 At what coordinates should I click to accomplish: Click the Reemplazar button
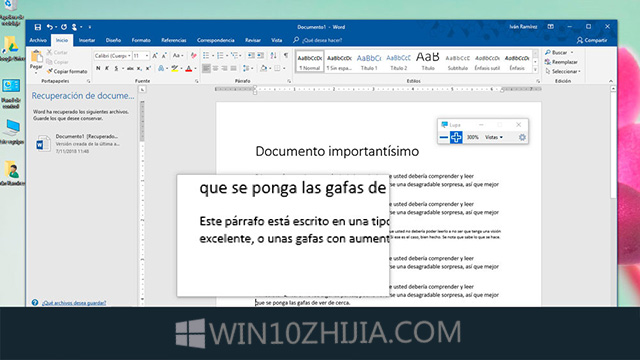tap(562, 62)
